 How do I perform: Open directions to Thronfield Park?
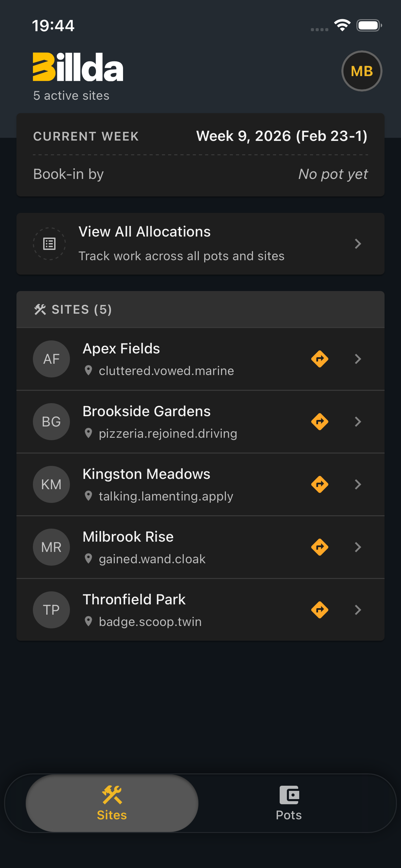319,610
